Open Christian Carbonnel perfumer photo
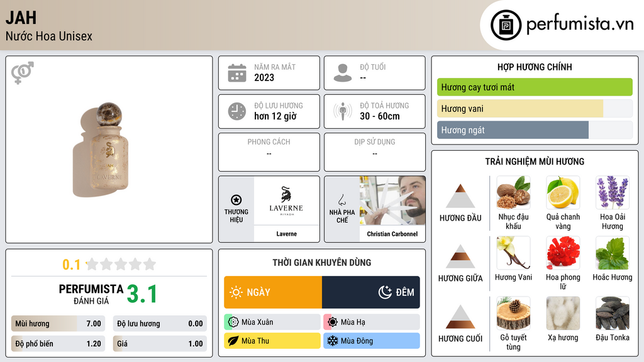 click(392, 200)
